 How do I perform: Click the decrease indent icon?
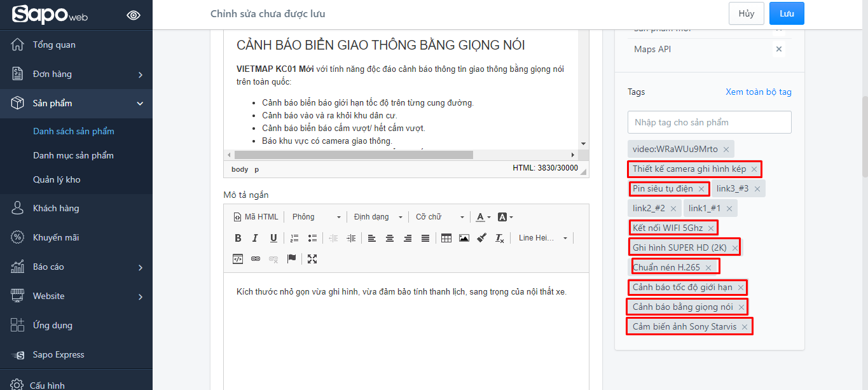(333, 238)
